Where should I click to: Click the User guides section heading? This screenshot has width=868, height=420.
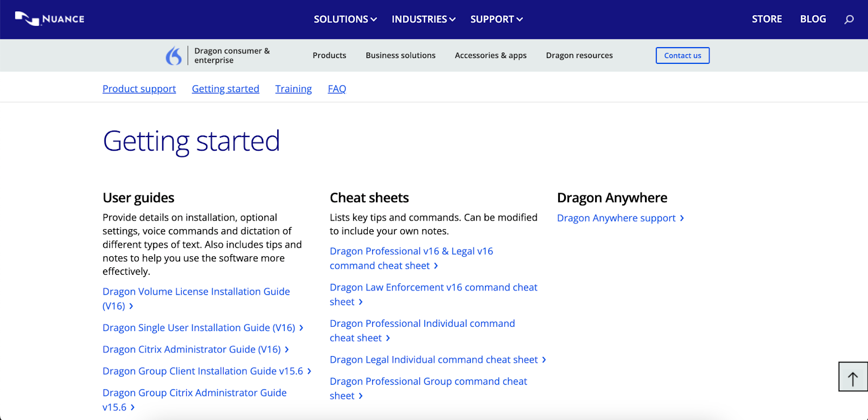coord(138,198)
